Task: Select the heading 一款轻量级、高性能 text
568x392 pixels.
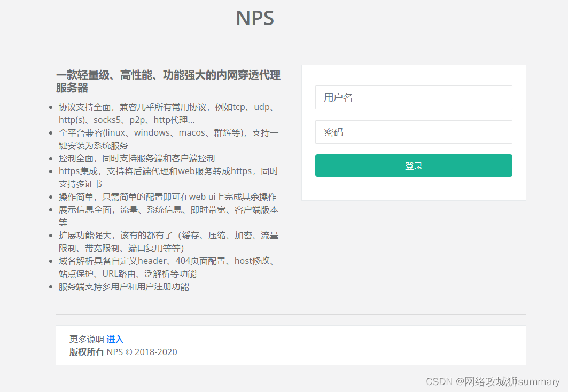Action: (x=168, y=81)
